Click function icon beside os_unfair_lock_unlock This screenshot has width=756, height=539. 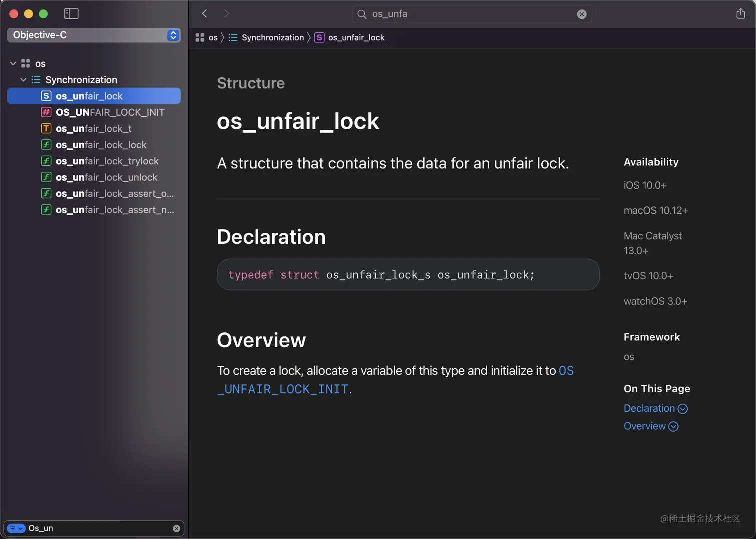pyautogui.click(x=46, y=177)
